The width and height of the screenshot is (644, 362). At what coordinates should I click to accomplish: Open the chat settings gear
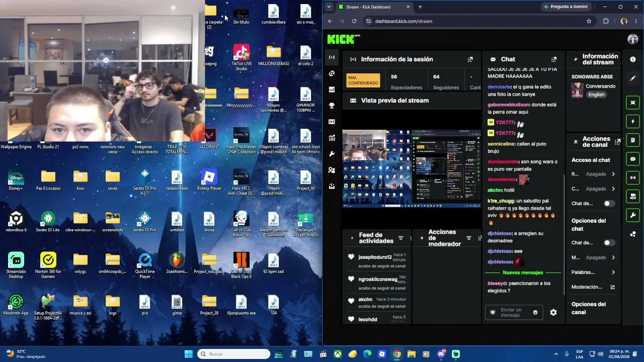pos(553,312)
